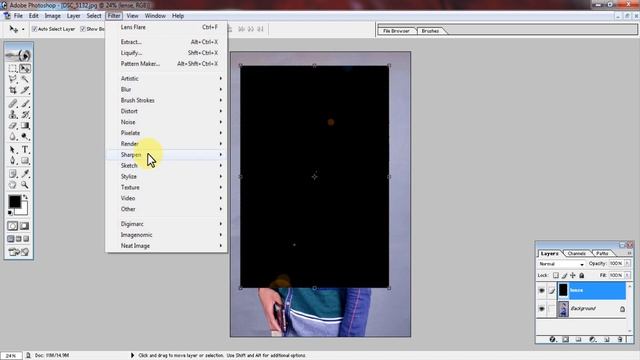
Task: Select the Dodge tool
Action: tap(25, 137)
